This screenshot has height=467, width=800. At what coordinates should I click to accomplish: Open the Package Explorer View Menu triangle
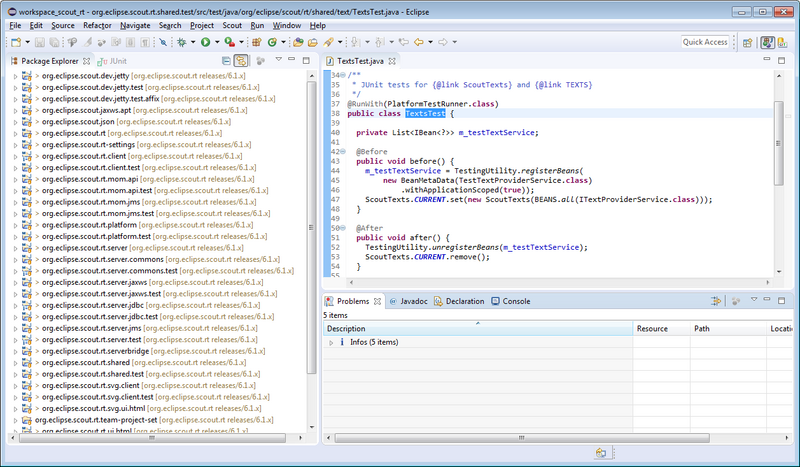click(x=279, y=60)
